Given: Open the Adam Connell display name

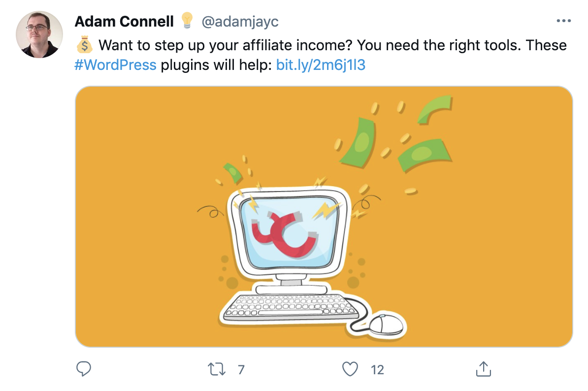Looking at the screenshot, I should (x=124, y=21).
